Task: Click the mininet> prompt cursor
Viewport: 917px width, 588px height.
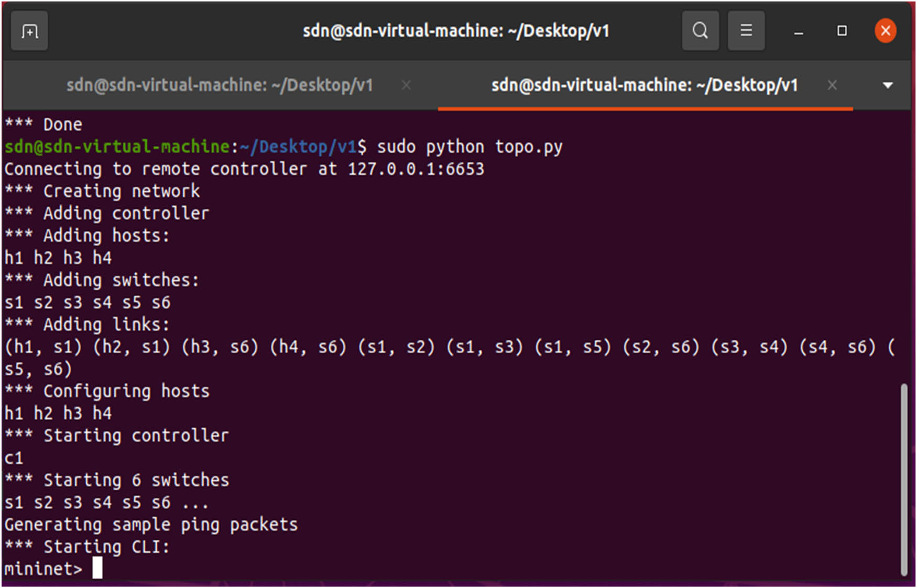Action: [97, 569]
